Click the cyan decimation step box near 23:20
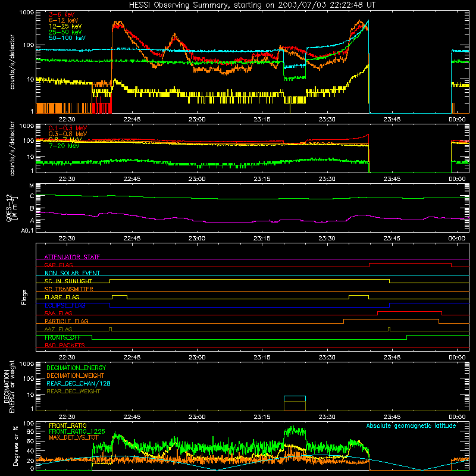This screenshot has width=476, height=476. [x=295, y=403]
